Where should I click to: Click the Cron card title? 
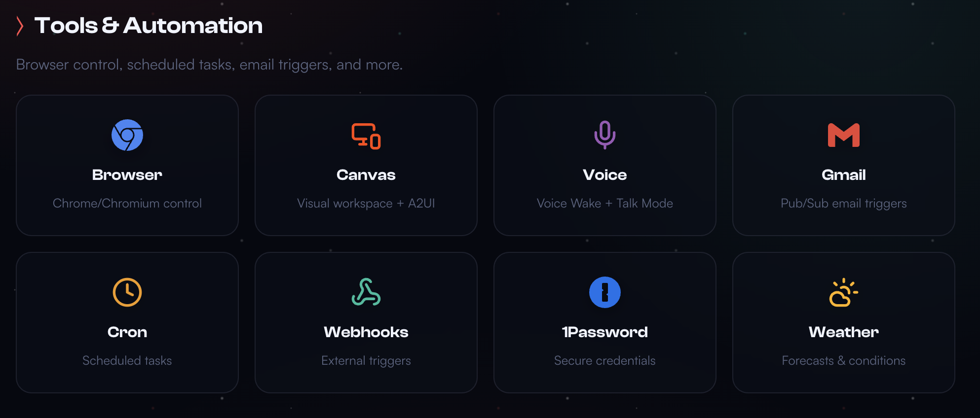(x=127, y=332)
